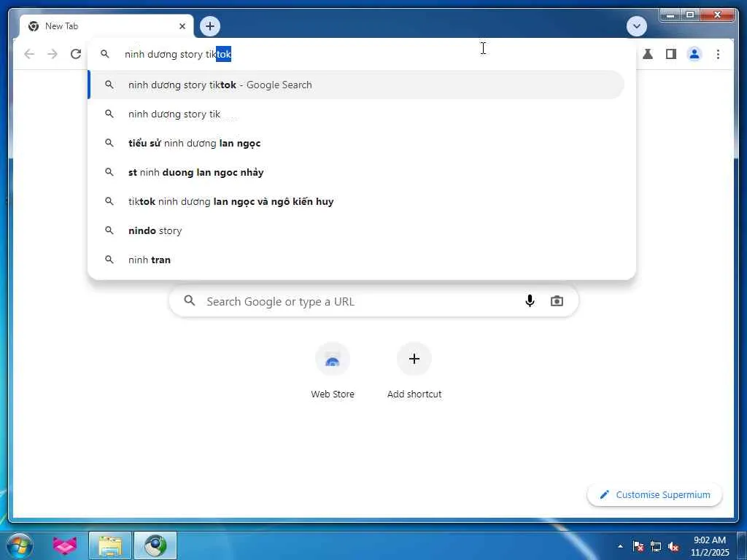
Task: Toggle the side panel icon
Action: (671, 54)
